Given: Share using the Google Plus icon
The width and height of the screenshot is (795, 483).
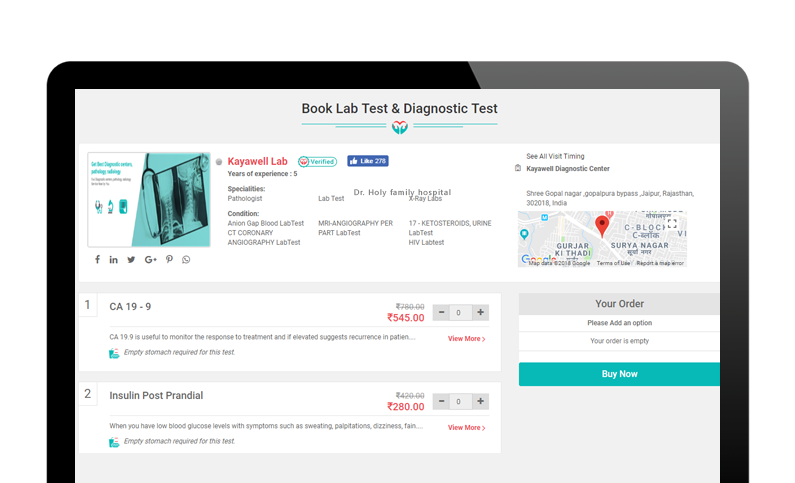Looking at the screenshot, I should coord(150,260).
